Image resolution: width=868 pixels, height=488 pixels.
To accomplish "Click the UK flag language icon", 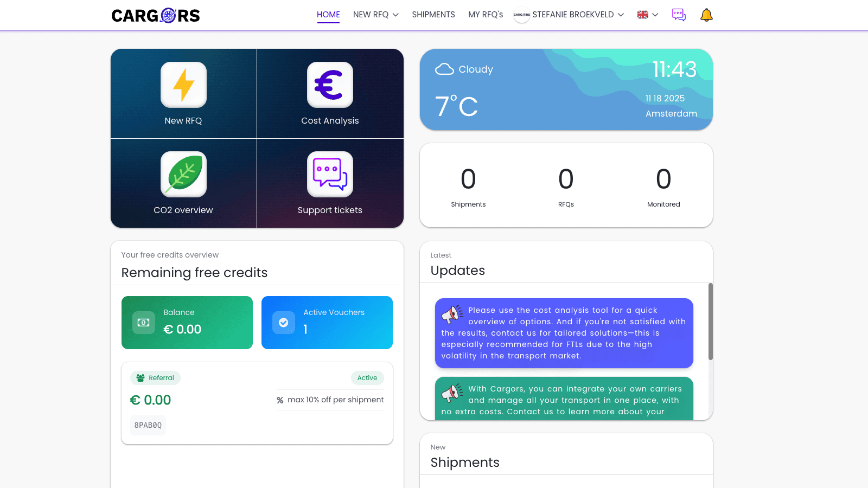I will tap(642, 15).
